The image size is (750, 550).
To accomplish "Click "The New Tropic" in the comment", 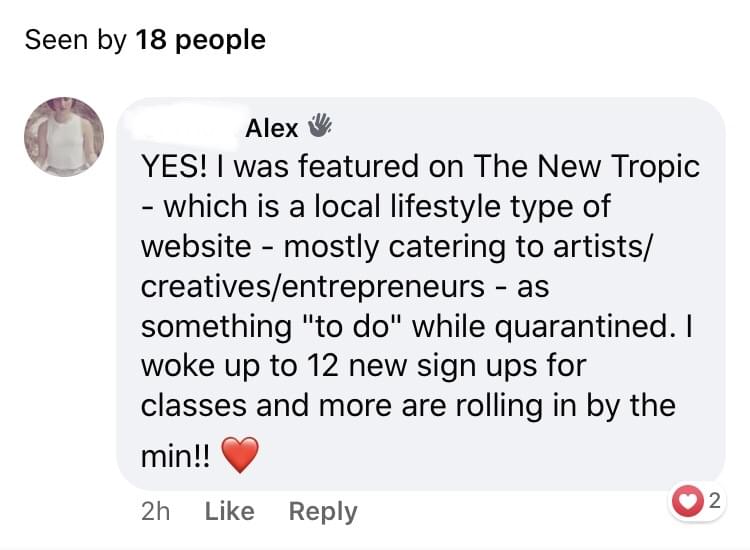I will click(587, 167).
